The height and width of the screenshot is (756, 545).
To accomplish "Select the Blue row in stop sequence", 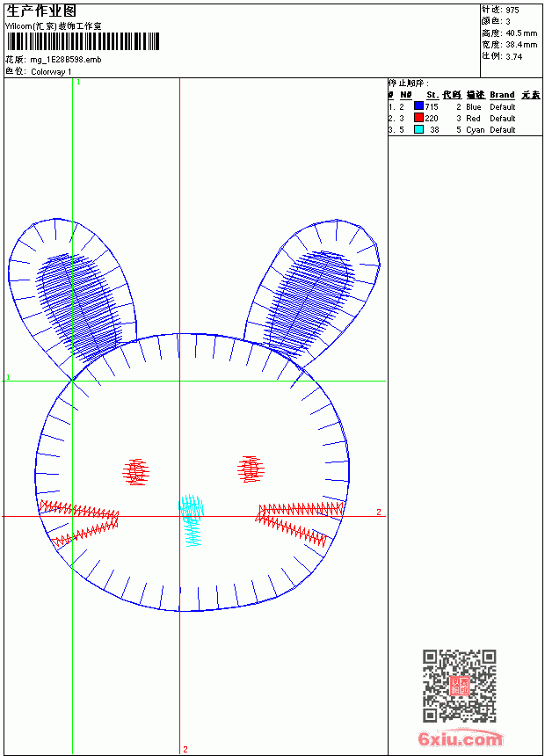I will pyautogui.click(x=465, y=106).
